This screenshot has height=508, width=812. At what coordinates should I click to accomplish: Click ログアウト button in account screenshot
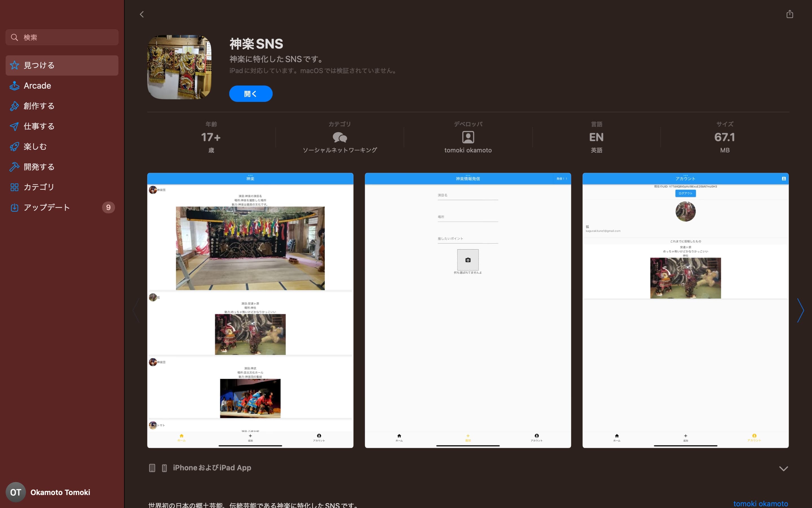pos(685,193)
